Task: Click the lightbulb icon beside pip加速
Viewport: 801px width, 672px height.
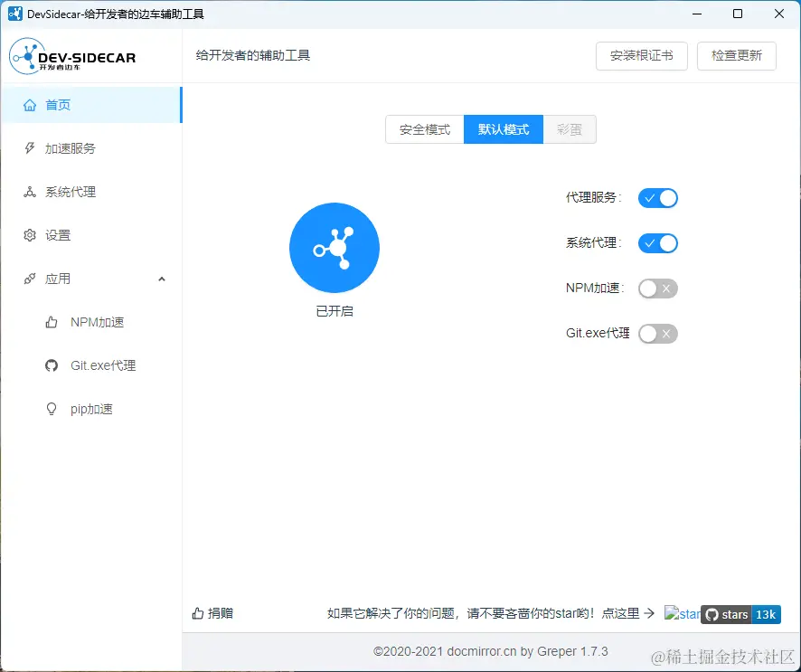Action: coord(52,410)
